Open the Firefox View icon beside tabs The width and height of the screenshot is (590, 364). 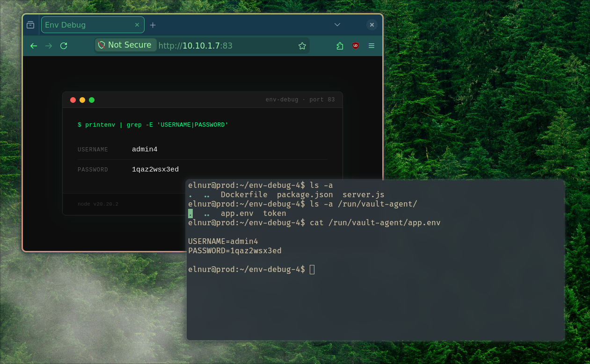pos(30,25)
